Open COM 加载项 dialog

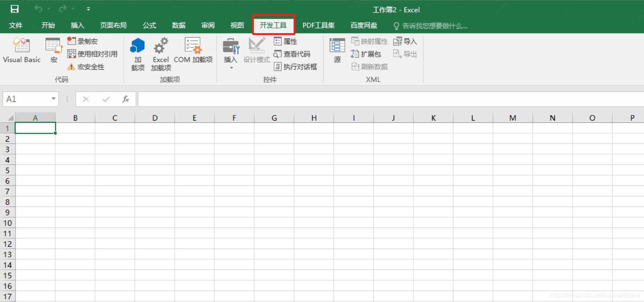coord(193,51)
